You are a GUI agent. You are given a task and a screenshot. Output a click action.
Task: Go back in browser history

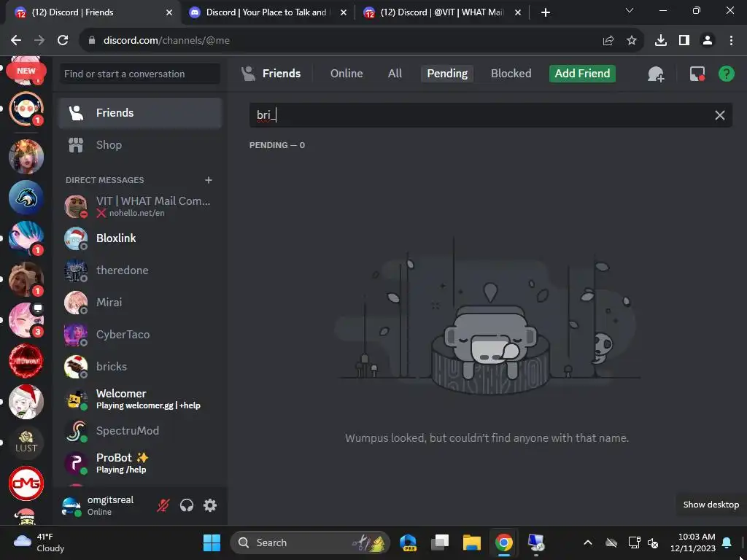pyautogui.click(x=16, y=41)
